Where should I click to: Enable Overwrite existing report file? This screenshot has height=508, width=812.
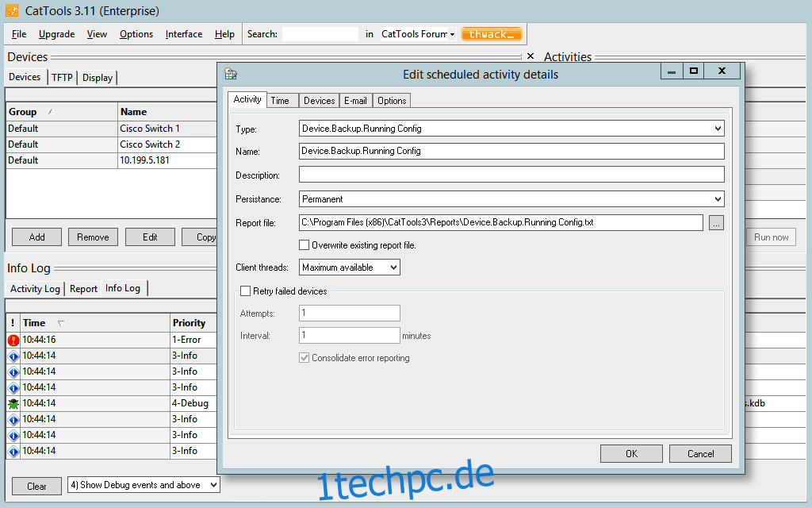coord(304,244)
